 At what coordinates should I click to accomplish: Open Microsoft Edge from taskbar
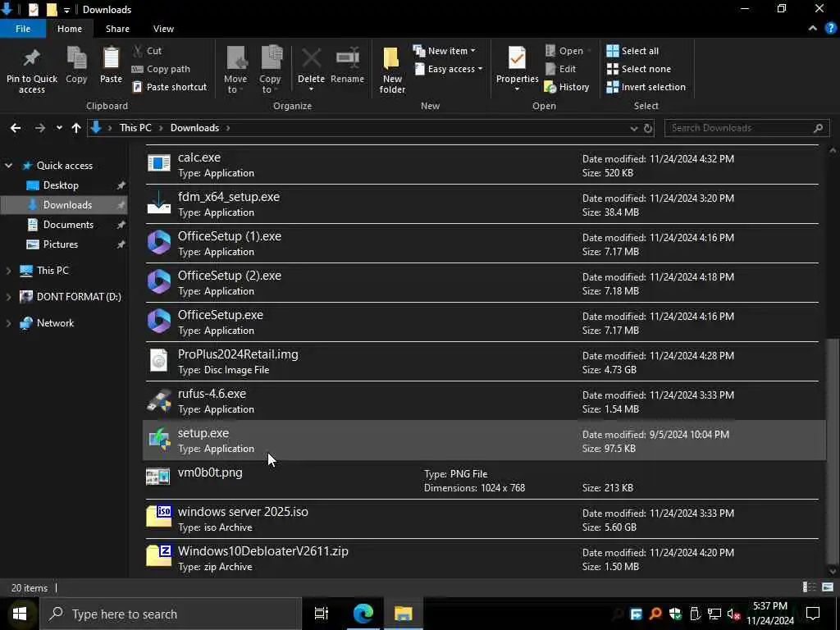(363, 614)
